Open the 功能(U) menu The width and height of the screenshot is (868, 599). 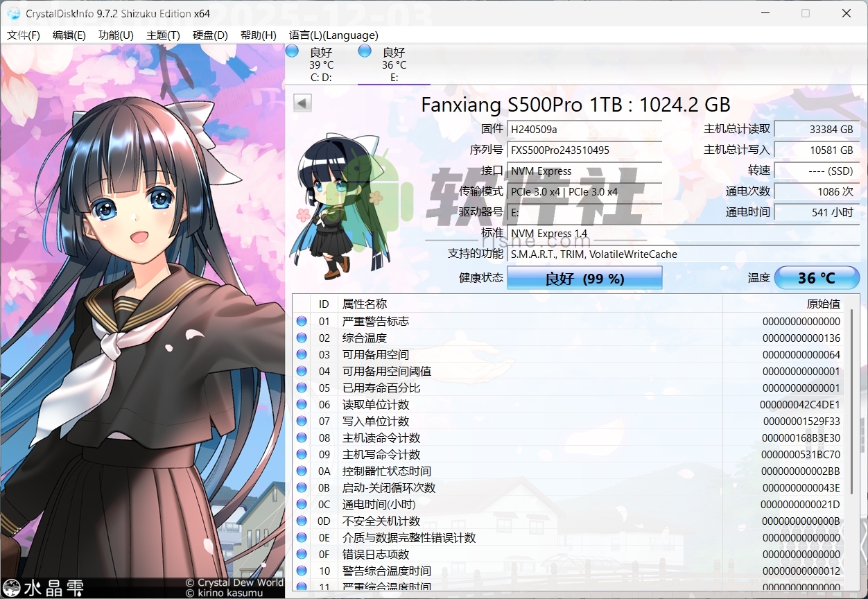[116, 35]
